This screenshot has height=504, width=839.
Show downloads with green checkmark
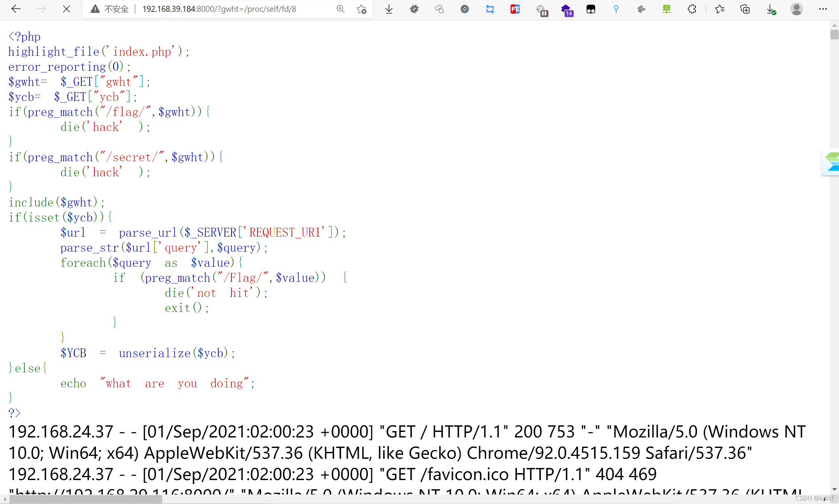pyautogui.click(x=771, y=9)
